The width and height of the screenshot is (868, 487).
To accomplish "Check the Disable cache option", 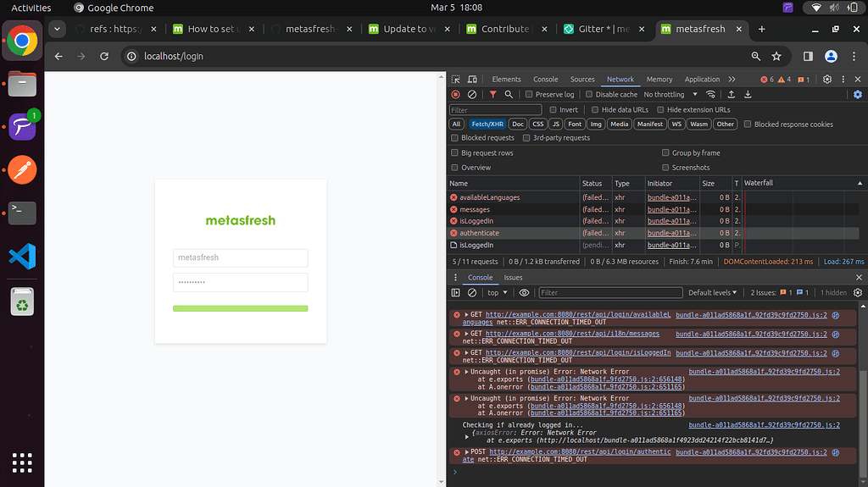I will (x=589, y=95).
